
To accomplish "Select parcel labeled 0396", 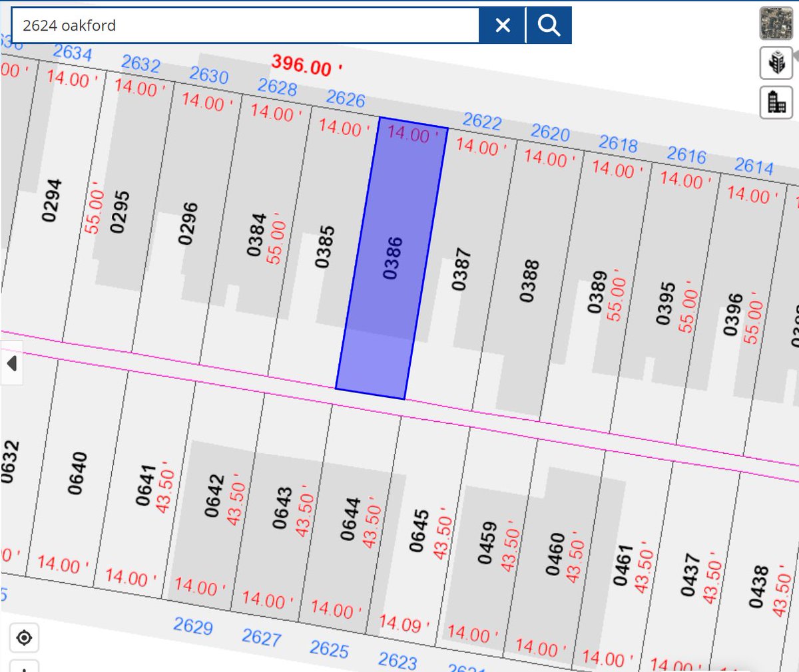I will tap(734, 315).
